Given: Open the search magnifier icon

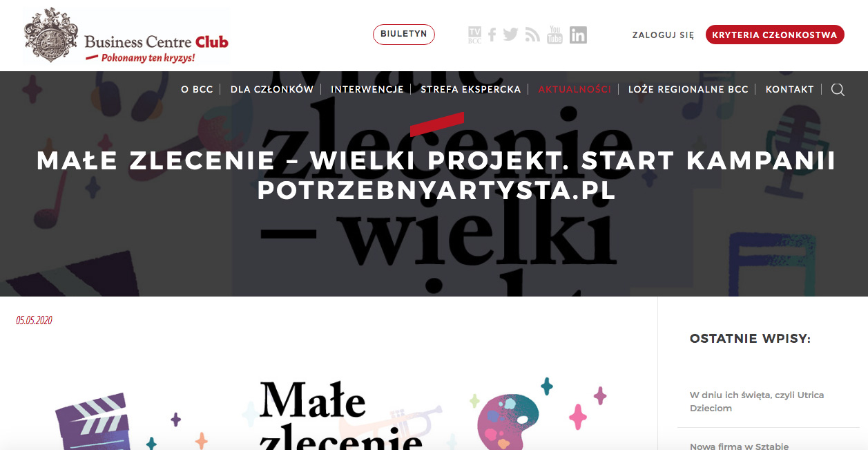Looking at the screenshot, I should pos(838,89).
